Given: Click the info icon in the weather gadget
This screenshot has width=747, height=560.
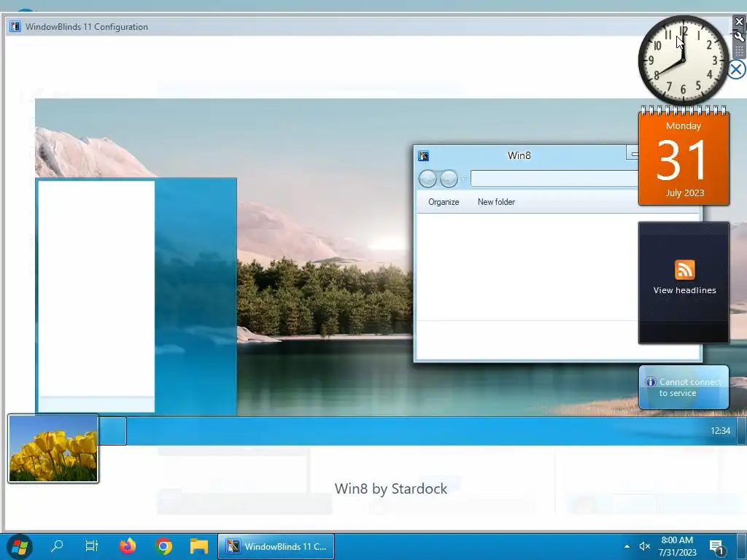Looking at the screenshot, I should click(650, 382).
